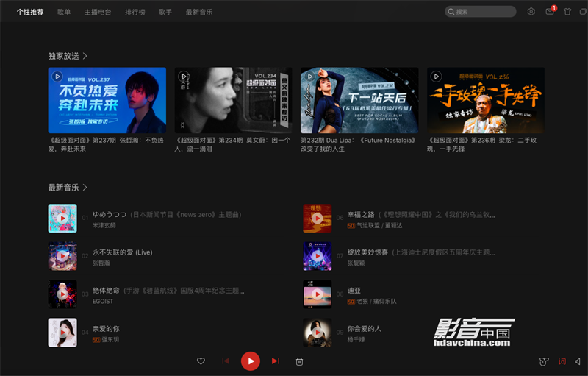
Task: Open the 最新音乐 tab
Action: [x=198, y=12]
